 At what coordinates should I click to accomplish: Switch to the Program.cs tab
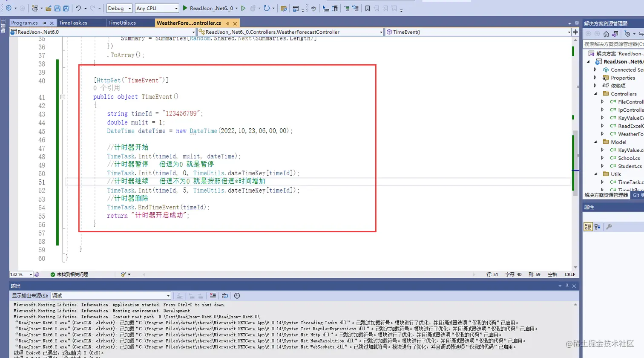pyautogui.click(x=24, y=23)
